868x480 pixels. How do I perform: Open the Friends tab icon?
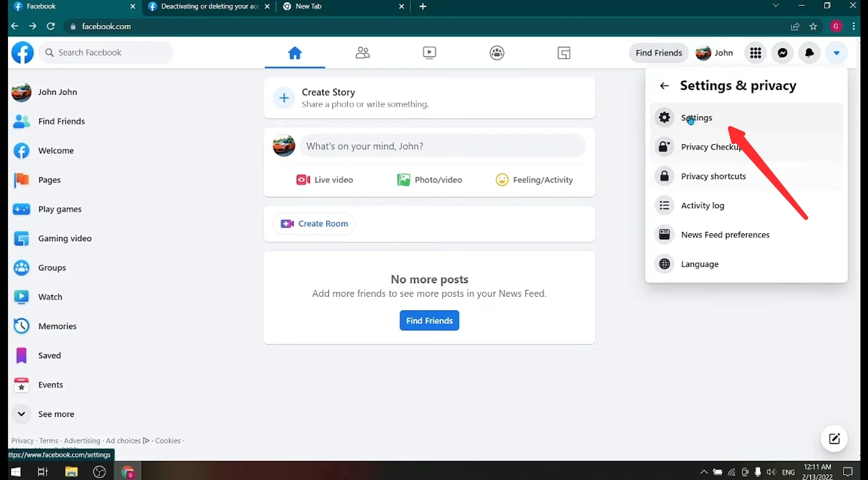point(362,53)
